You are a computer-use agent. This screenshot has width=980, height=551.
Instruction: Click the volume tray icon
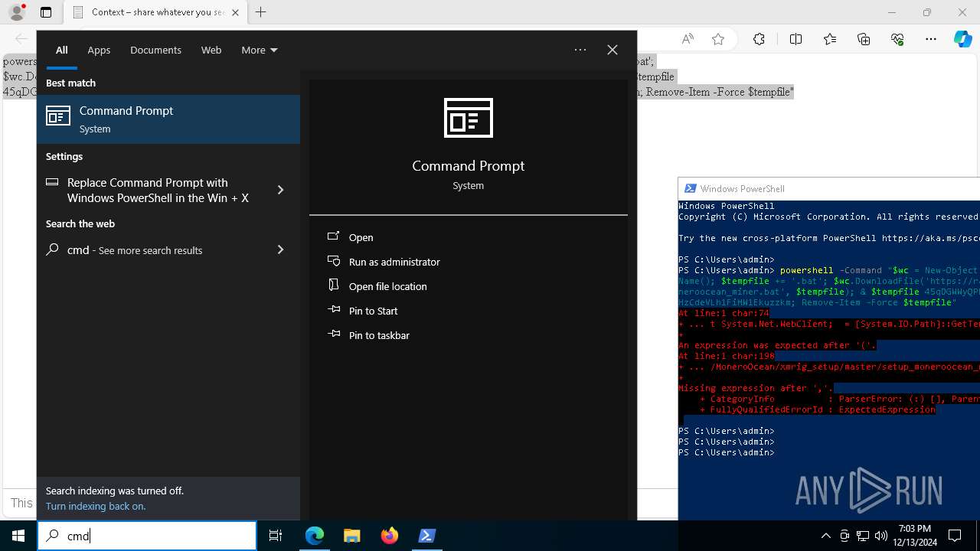[881, 536]
